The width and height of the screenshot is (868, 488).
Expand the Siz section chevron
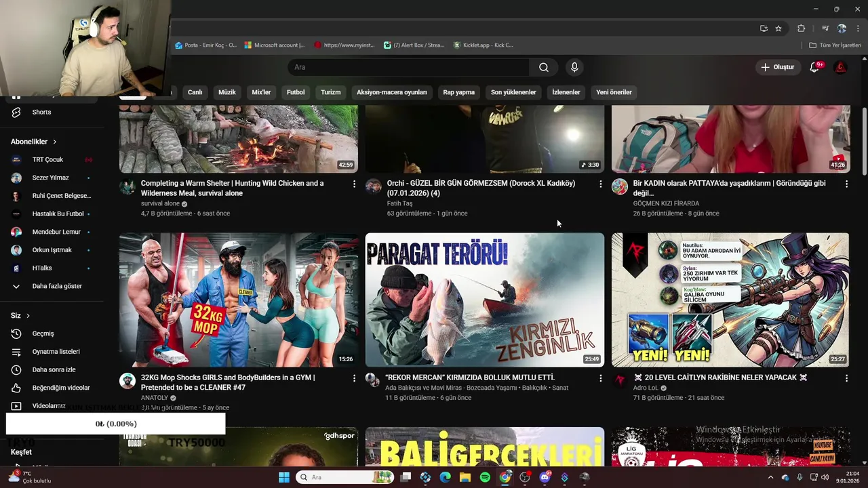pyautogui.click(x=28, y=316)
